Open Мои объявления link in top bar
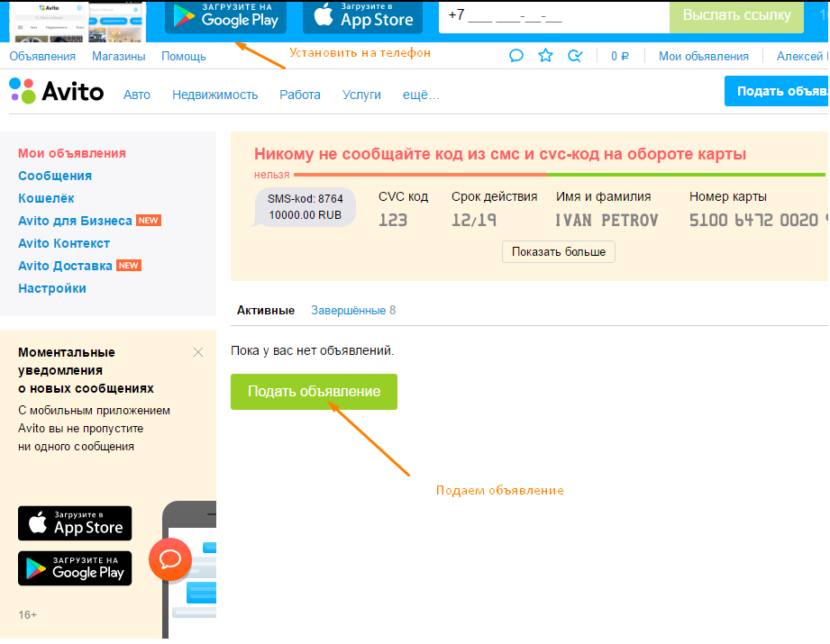This screenshot has height=644, width=830. (704, 56)
